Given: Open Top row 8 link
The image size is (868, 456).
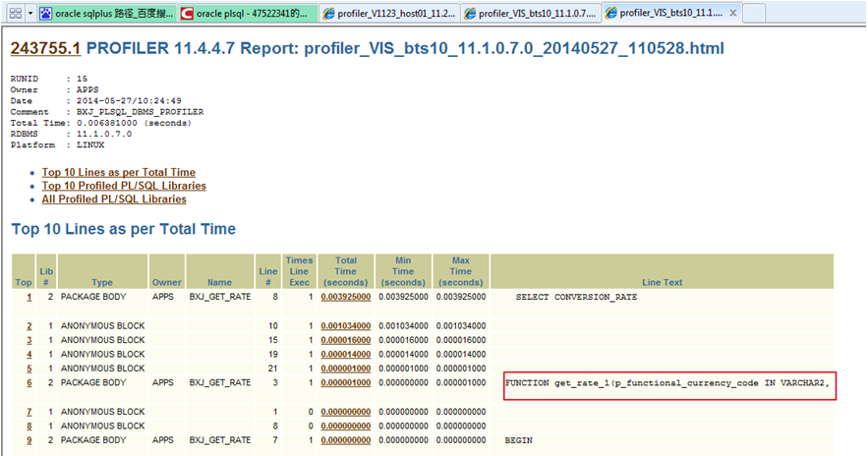Looking at the screenshot, I should point(29,427).
